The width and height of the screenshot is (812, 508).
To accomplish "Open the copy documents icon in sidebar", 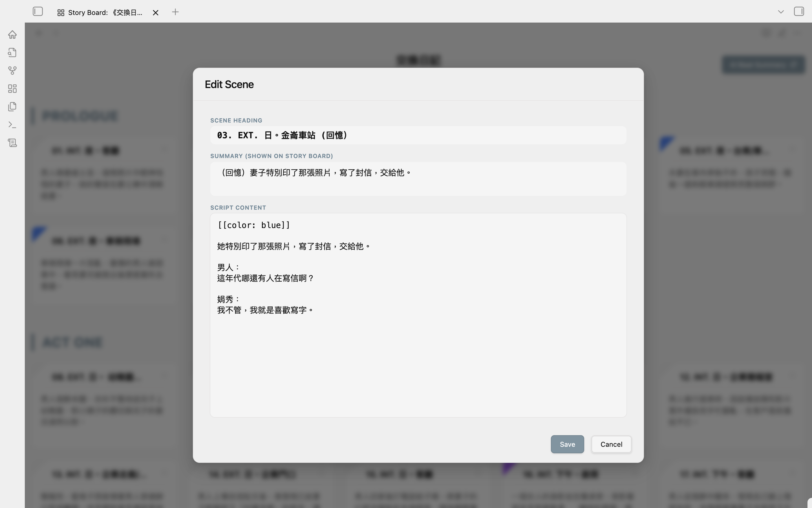I will [x=12, y=107].
